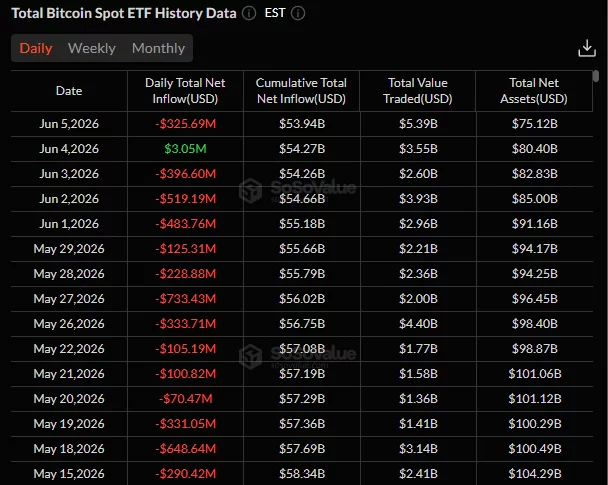Click the -$105.19M inflow cell
This screenshot has height=485, width=608.
[x=186, y=349]
